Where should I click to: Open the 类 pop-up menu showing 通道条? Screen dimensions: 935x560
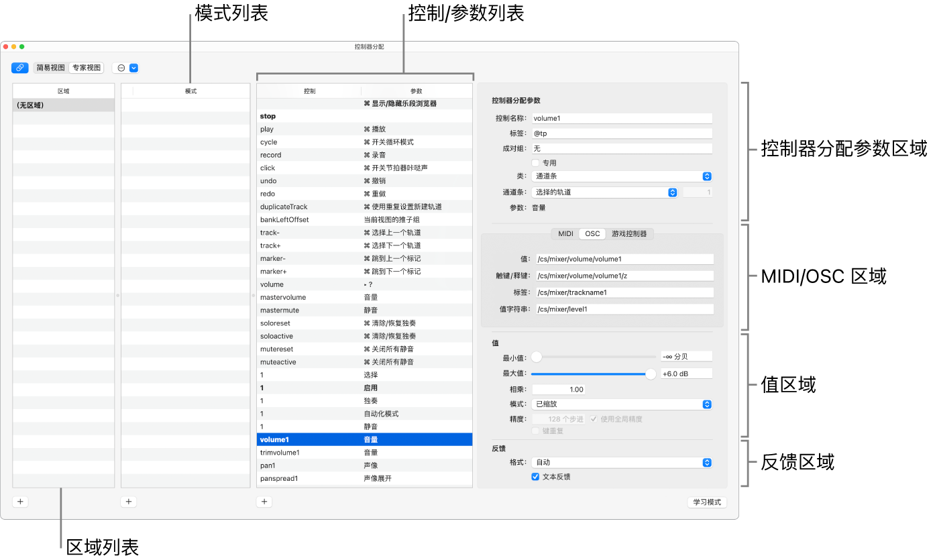pyautogui.click(x=622, y=176)
